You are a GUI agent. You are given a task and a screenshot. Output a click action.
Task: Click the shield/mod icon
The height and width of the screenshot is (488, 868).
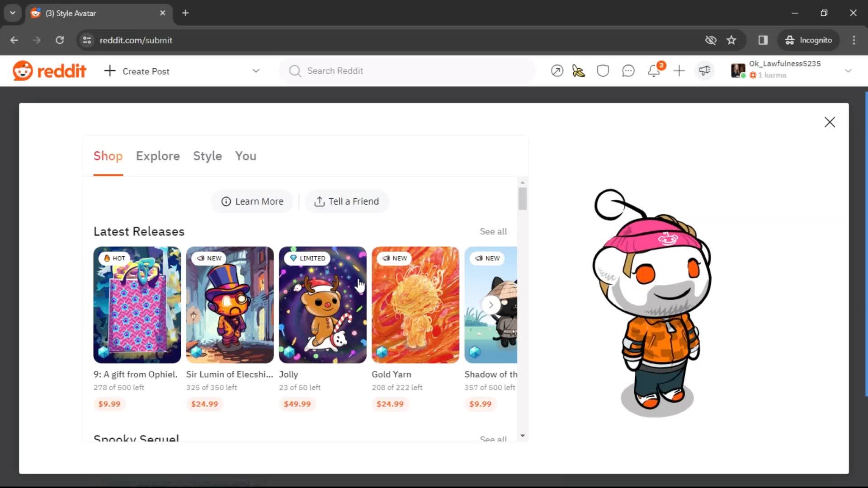click(x=604, y=71)
